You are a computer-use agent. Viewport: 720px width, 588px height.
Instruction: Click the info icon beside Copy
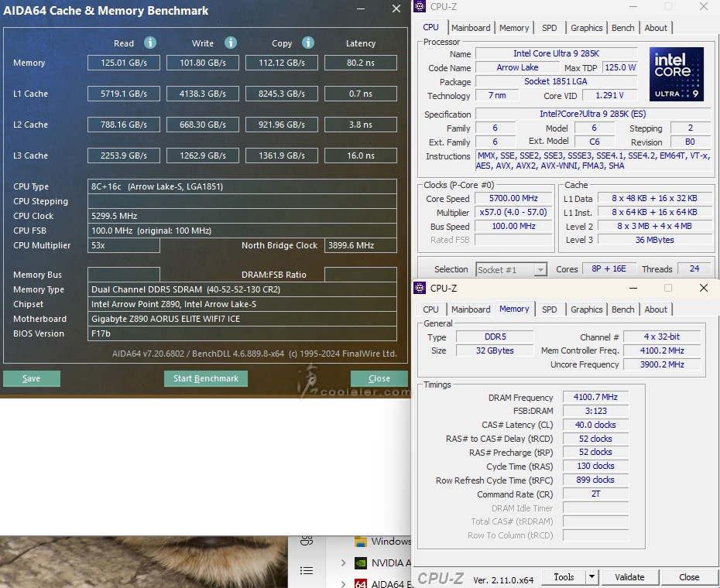[x=308, y=43]
